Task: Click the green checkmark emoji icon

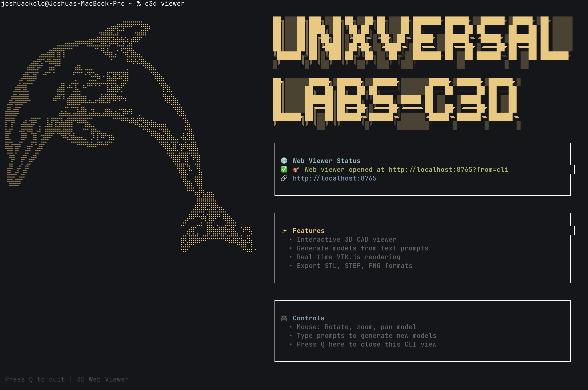Action: [284, 170]
